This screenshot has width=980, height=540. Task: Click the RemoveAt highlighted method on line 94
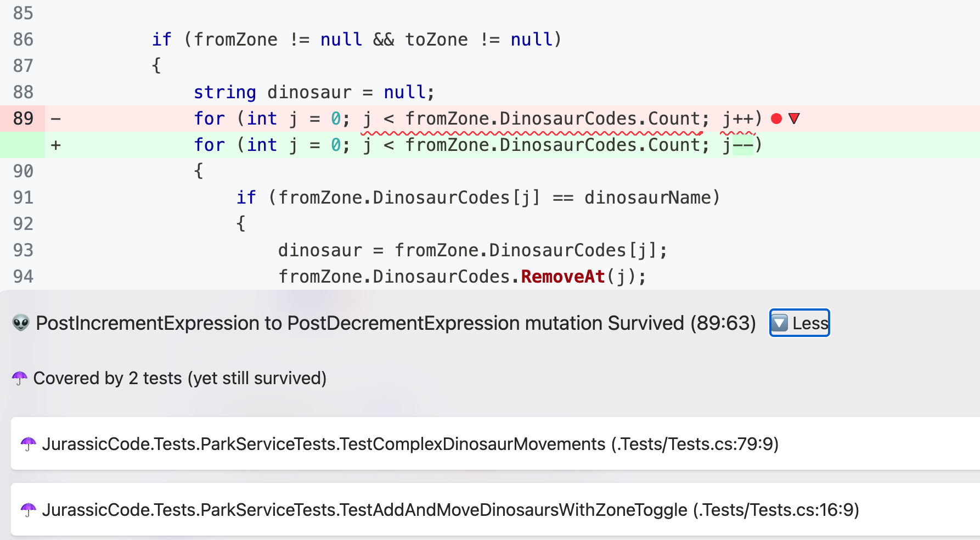pyautogui.click(x=562, y=277)
